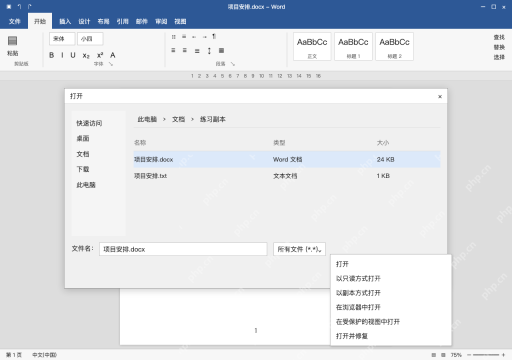Click the Save icon in title bar
Image resolution: width=512 pixels, height=360 pixels.
[9, 6]
